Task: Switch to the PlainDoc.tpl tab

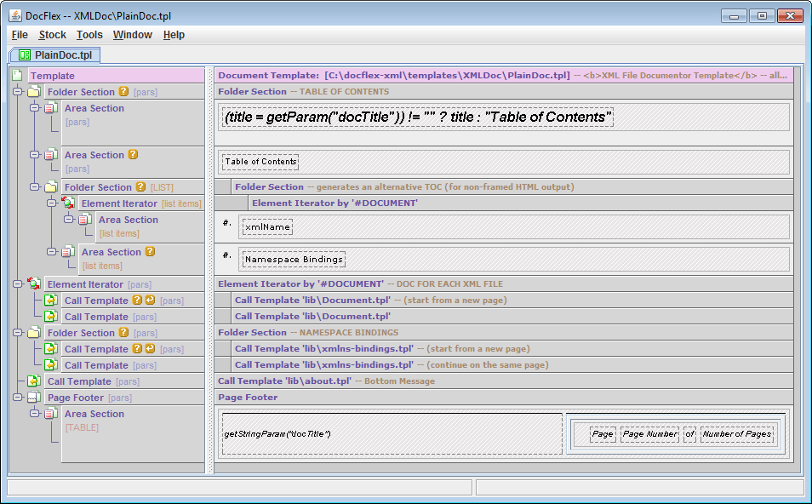Action: point(55,55)
